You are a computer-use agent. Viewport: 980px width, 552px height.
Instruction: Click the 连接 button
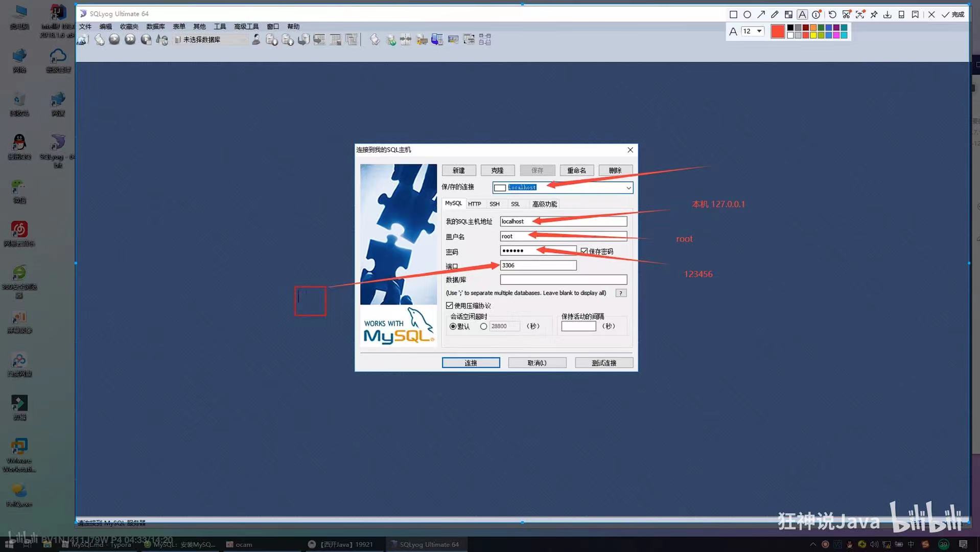tap(471, 363)
